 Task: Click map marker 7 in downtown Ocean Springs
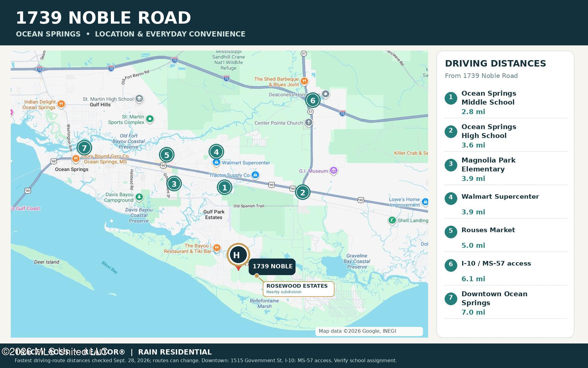(84, 148)
